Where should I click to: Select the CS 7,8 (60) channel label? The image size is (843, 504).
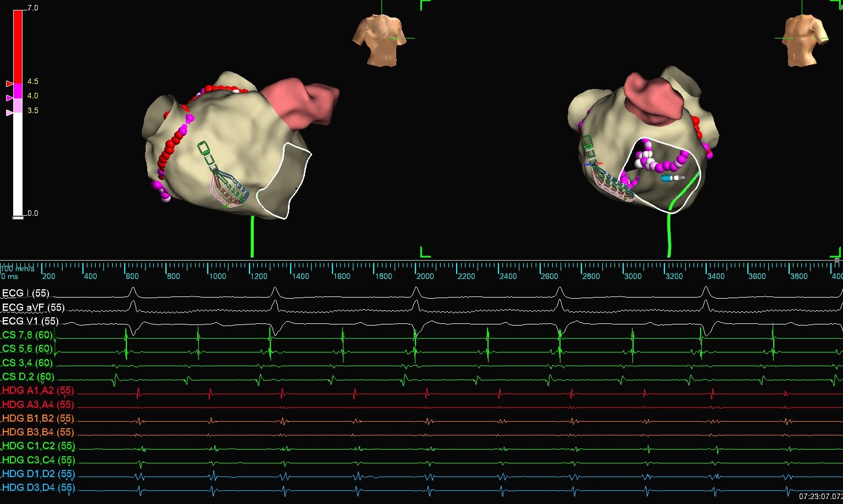click(x=27, y=335)
